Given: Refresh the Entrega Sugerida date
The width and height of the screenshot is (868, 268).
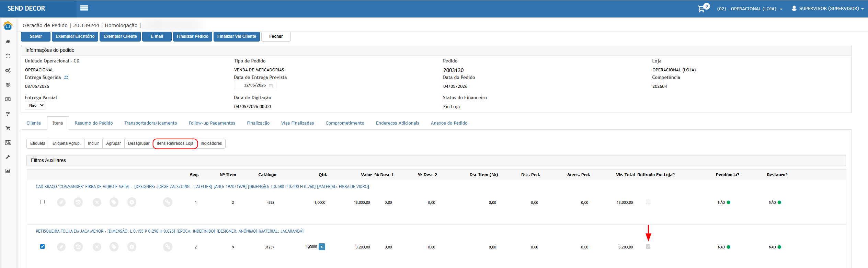Looking at the screenshot, I should pyautogui.click(x=66, y=78).
